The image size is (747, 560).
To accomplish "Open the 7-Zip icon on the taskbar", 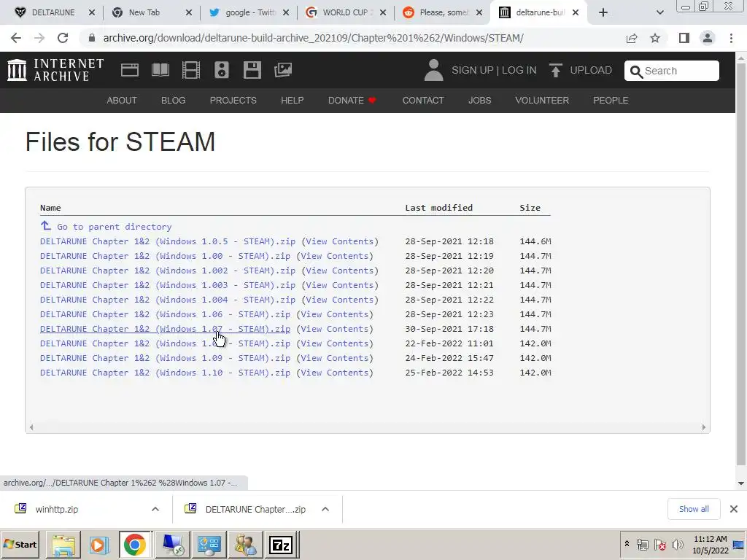I will [x=281, y=545].
